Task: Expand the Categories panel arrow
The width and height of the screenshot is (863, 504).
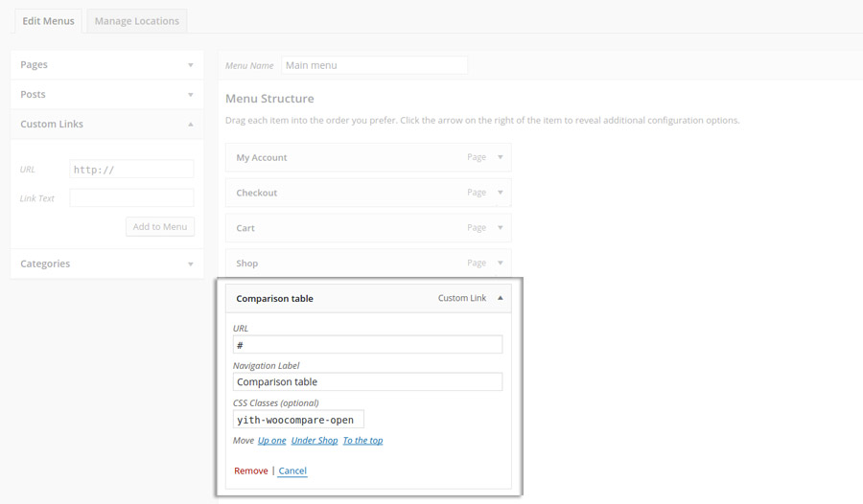Action: [191, 264]
